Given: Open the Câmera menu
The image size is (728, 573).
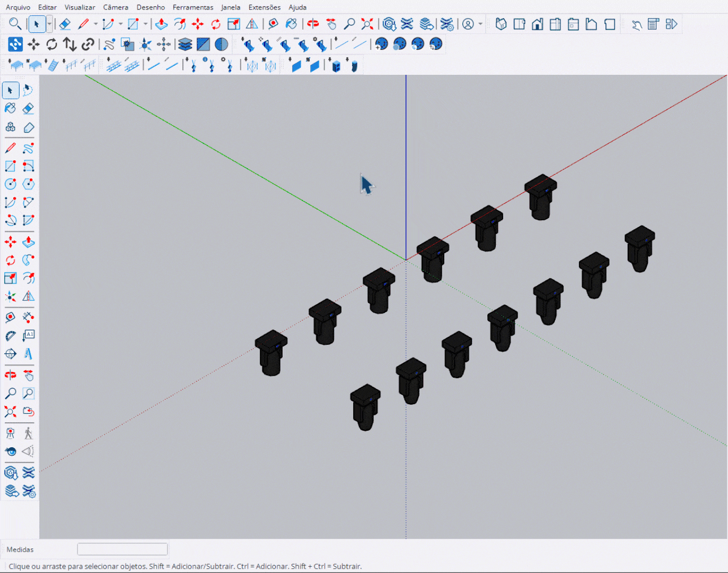Looking at the screenshot, I should (x=116, y=7).
